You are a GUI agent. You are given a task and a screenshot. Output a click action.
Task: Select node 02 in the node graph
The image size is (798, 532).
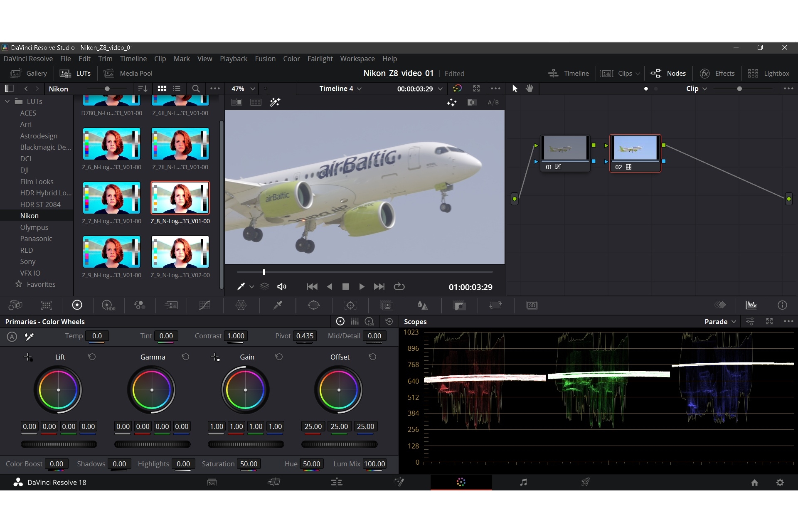(x=635, y=153)
